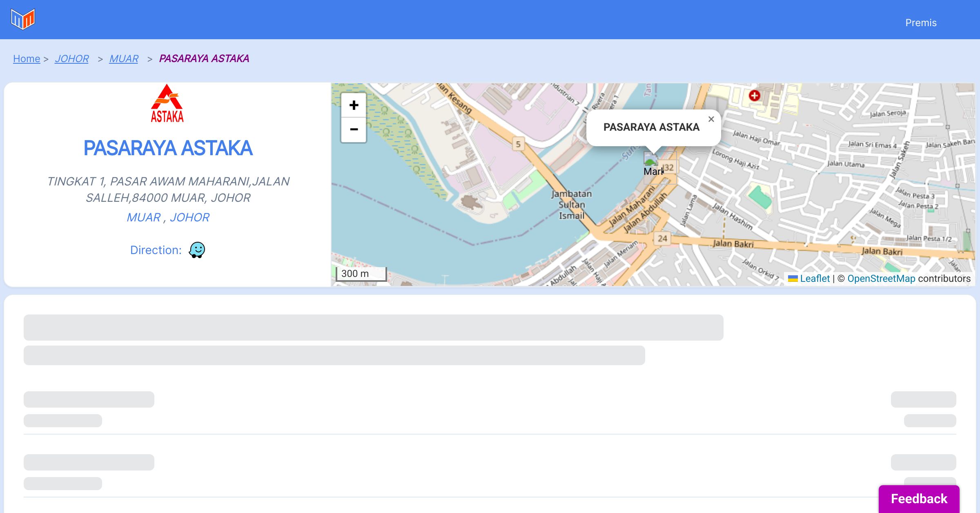Click the site logo in header
980x513 pixels.
pyautogui.click(x=23, y=19)
